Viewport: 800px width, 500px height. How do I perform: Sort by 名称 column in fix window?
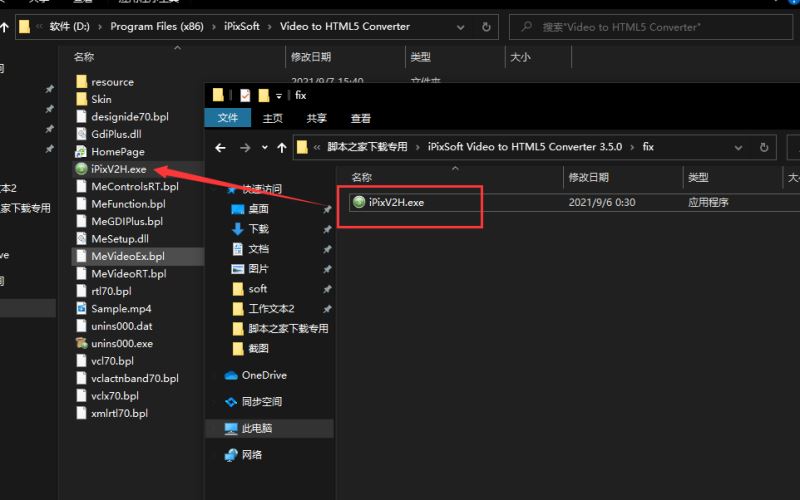click(362, 177)
